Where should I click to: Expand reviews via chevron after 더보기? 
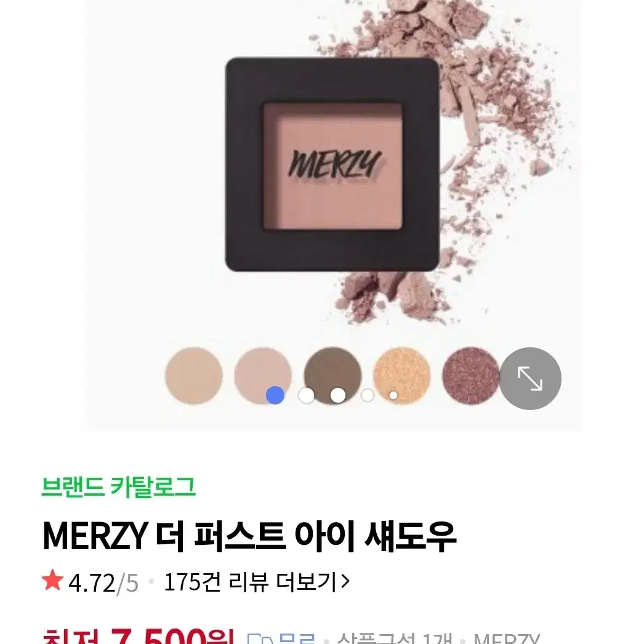click(x=346, y=581)
